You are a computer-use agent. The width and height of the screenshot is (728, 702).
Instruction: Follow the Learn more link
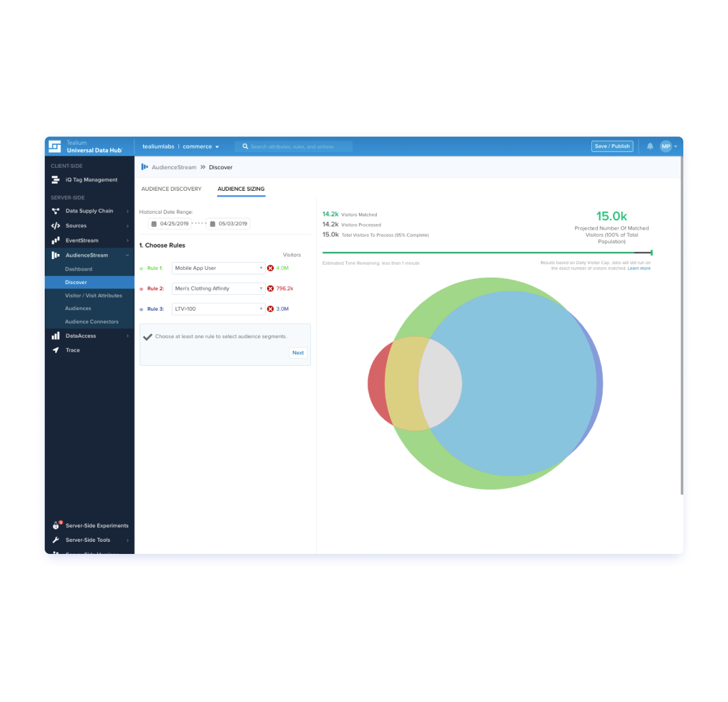pyautogui.click(x=639, y=268)
